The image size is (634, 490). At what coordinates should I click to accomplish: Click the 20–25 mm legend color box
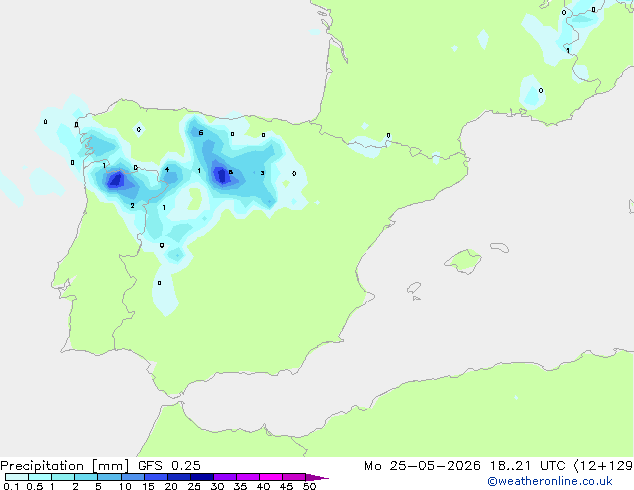[x=179, y=477]
